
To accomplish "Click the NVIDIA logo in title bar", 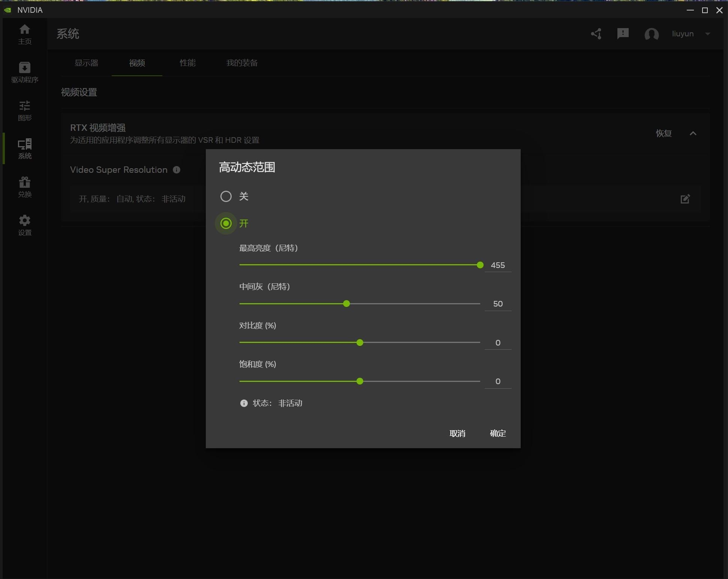I will 7,10.
